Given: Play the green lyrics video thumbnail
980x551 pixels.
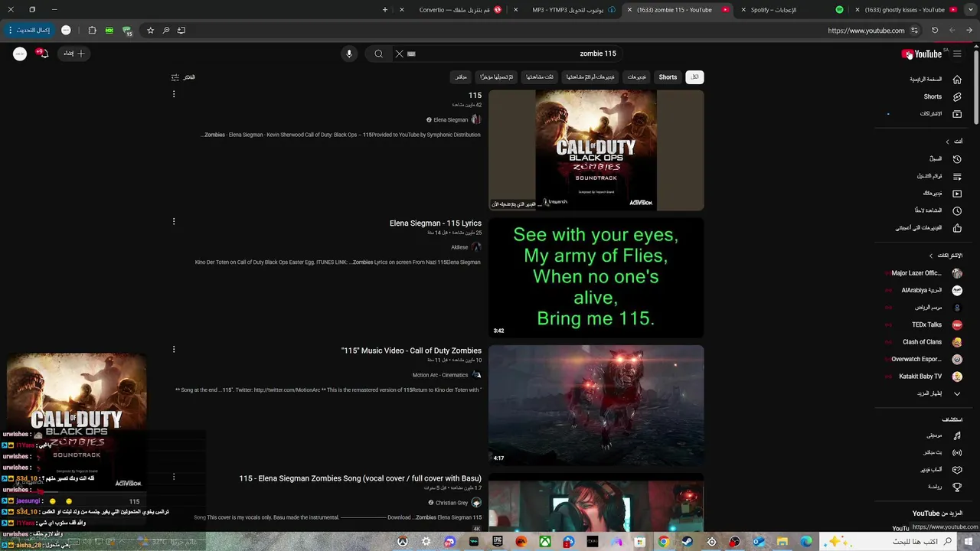Looking at the screenshot, I should pyautogui.click(x=596, y=277).
